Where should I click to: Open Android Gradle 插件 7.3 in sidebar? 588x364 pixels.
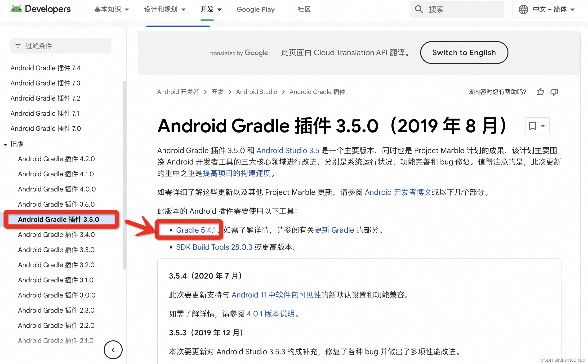pos(45,83)
